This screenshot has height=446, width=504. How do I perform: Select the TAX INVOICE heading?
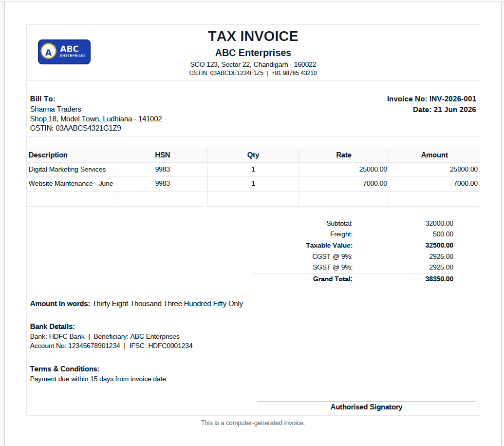[x=253, y=37]
